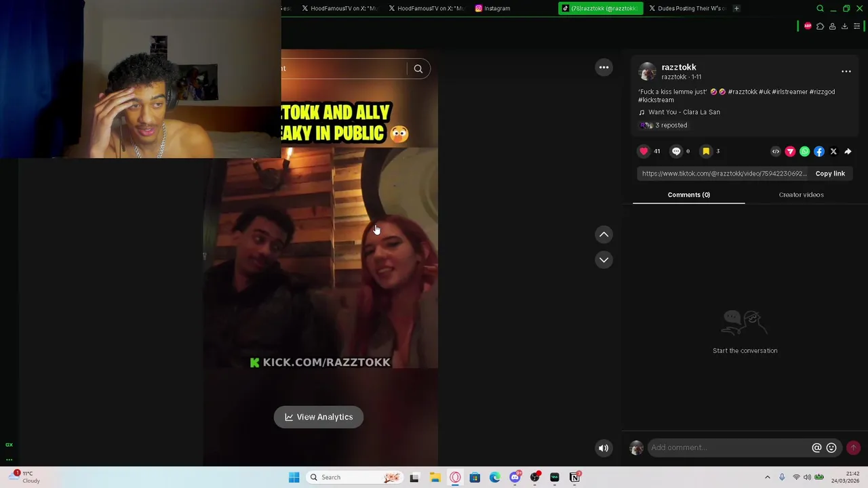This screenshot has height=488, width=868.
Task: Share video to WhatsApp
Action: (804, 152)
